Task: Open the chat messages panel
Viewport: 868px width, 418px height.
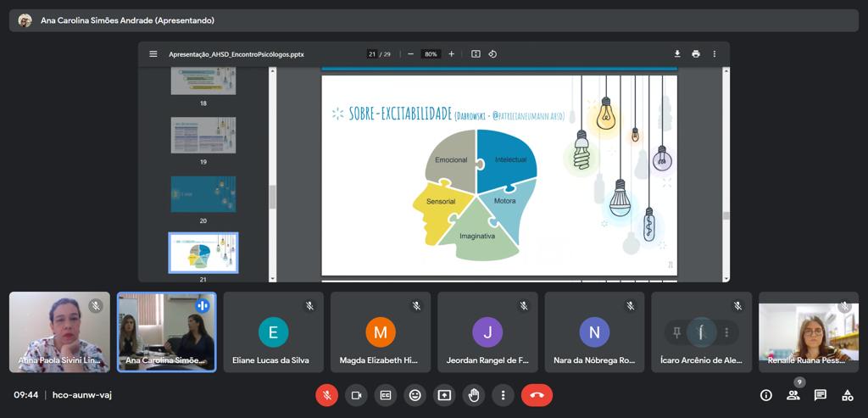Action: 821,395
